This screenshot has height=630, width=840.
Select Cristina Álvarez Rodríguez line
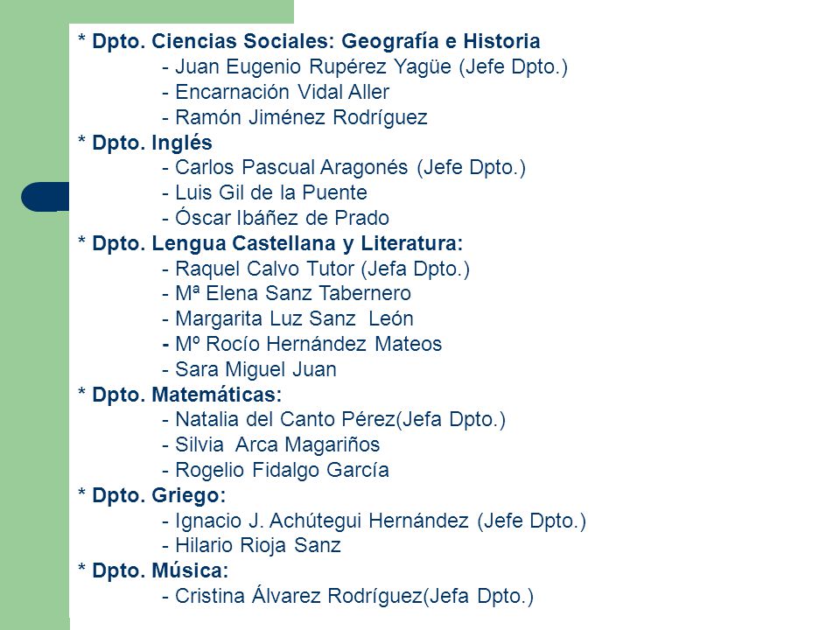[347, 596]
